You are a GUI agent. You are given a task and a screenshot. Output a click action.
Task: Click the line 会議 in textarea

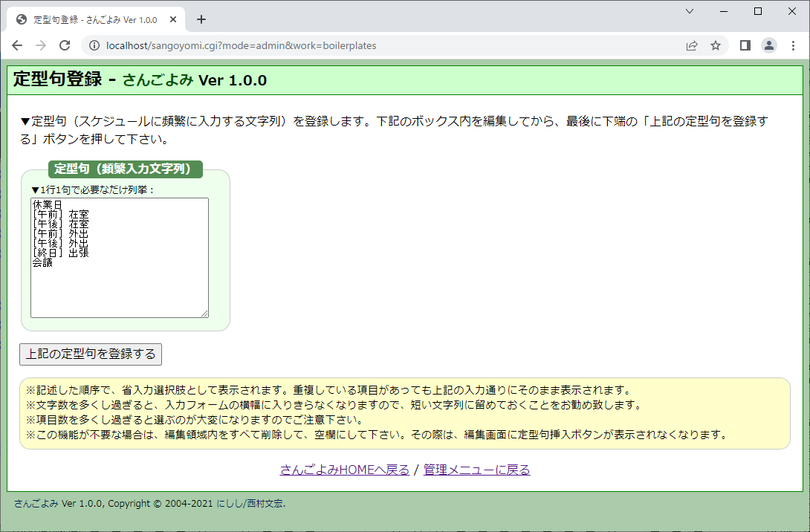tap(42, 262)
